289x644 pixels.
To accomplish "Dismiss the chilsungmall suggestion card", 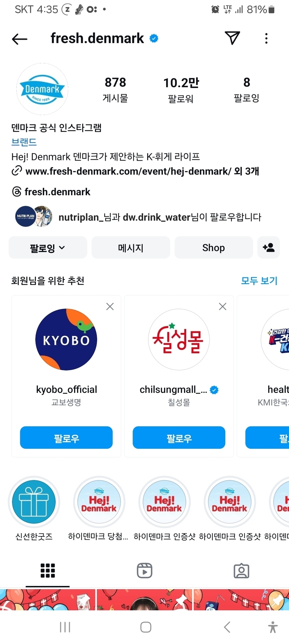I will [222, 307].
